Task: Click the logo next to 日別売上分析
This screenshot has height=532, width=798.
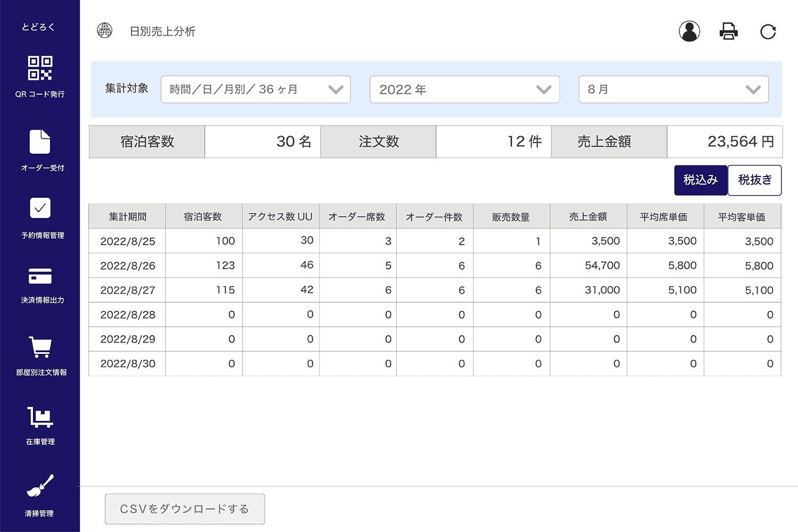Action: point(105,31)
